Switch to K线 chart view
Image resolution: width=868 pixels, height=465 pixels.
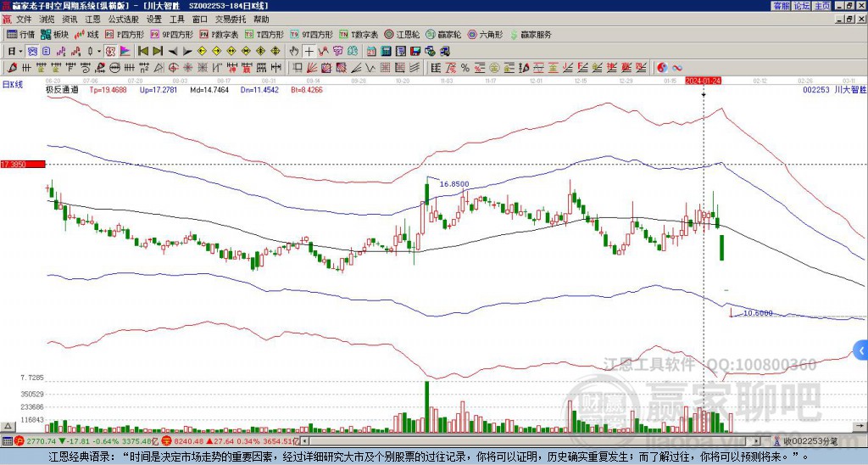tap(86, 34)
